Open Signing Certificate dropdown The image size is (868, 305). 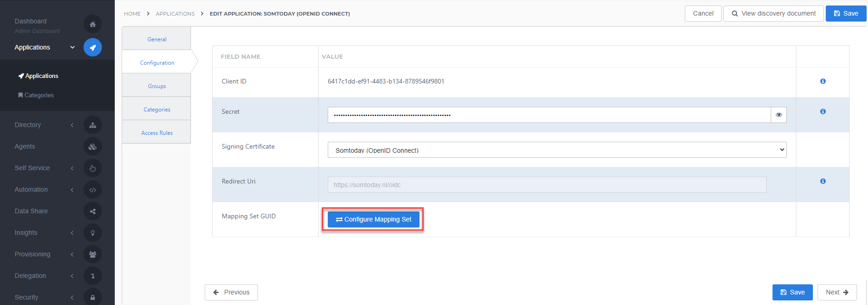point(557,150)
